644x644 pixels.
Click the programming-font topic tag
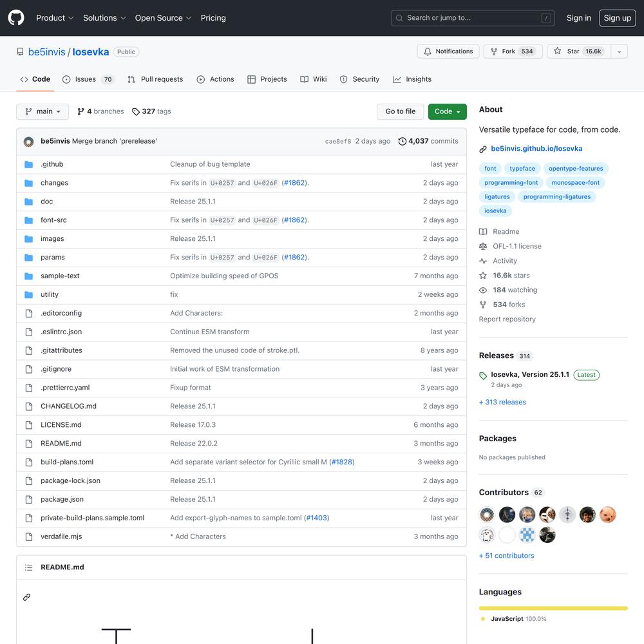pyautogui.click(x=511, y=183)
